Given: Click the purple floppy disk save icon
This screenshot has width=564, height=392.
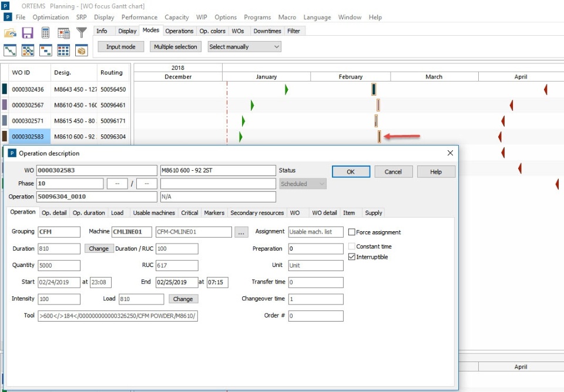Looking at the screenshot, I should click(28, 33).
